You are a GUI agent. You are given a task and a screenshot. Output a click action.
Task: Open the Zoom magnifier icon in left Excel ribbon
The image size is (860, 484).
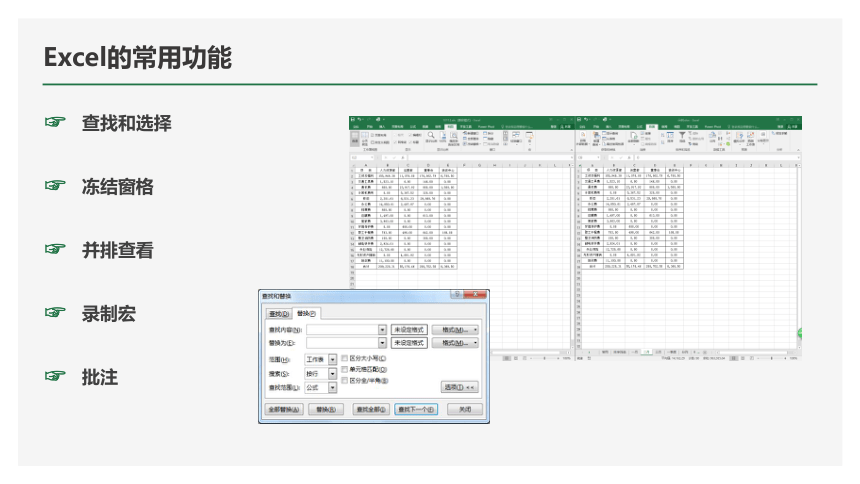click(431, 137)
